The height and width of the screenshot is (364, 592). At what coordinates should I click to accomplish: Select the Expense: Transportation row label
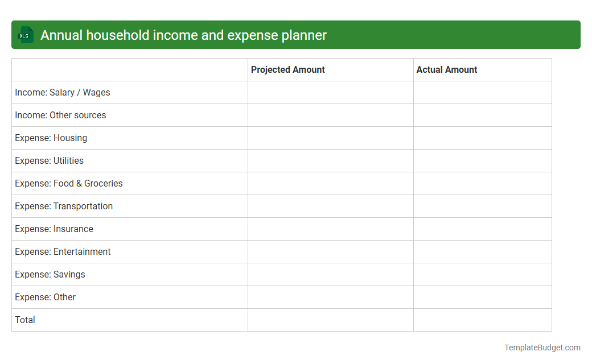click(63, 206)
